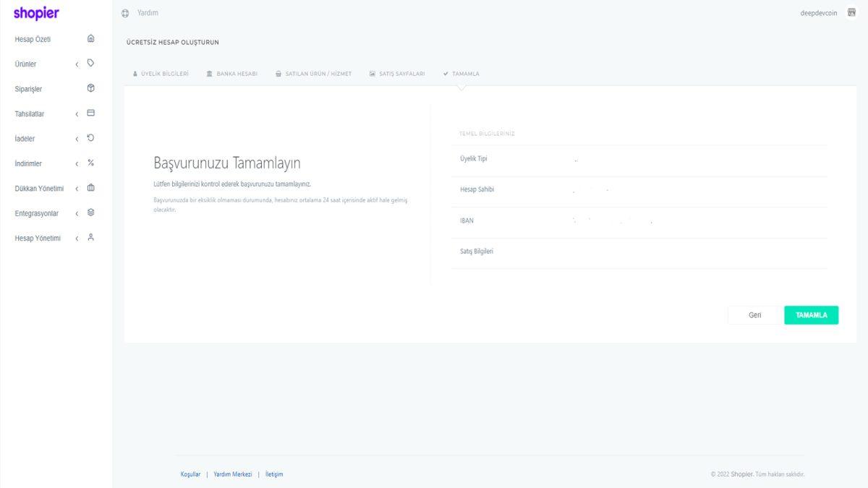Click the İndirimler percent icon

(90, 163)
